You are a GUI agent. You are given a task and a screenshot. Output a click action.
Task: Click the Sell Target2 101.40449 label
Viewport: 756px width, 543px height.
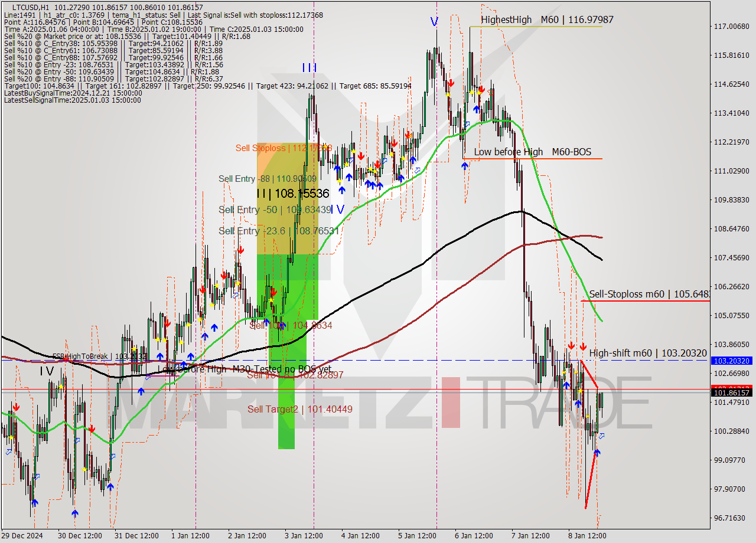[299, 409]
